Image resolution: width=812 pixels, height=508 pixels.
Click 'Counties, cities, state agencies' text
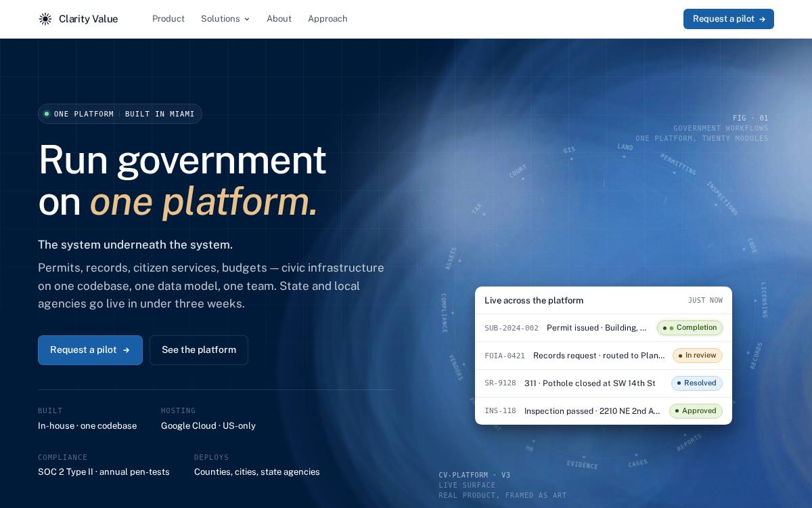point(257,472)
